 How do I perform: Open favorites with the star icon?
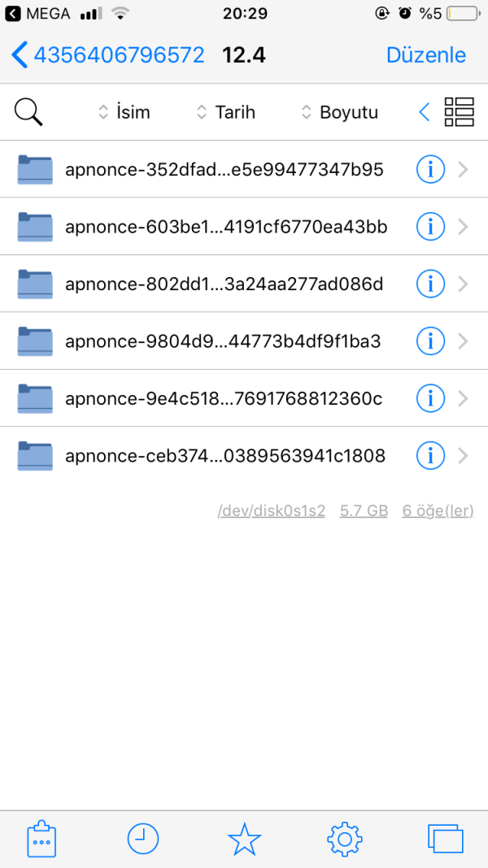(x=243, y=839)
